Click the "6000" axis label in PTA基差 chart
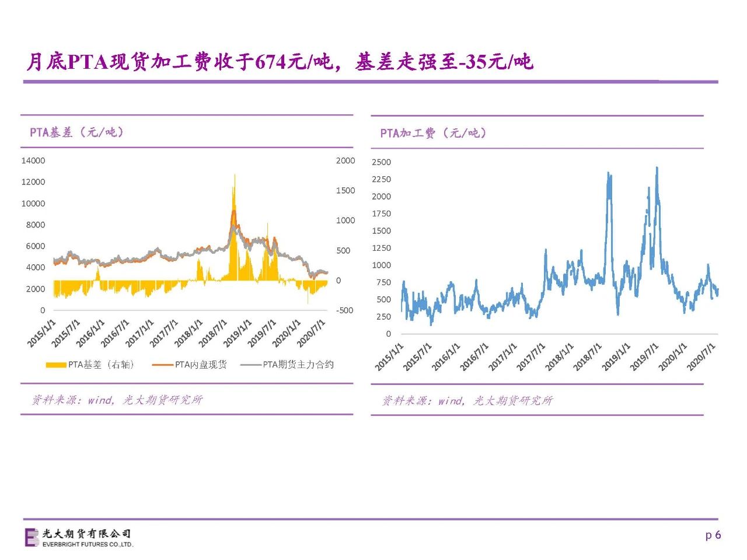The width and height of the screenshot is (747, 560). click(36, 246)
